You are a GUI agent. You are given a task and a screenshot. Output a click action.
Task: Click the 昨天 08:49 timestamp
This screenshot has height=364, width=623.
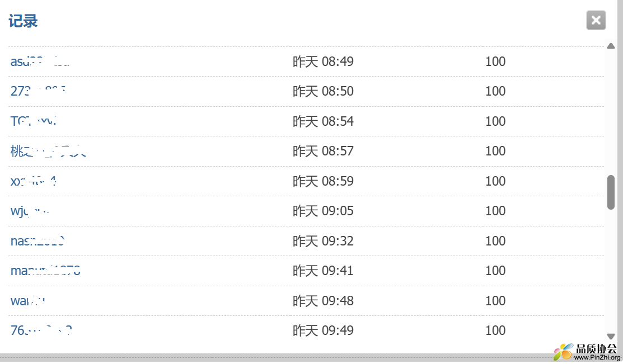tap(323, 62)
